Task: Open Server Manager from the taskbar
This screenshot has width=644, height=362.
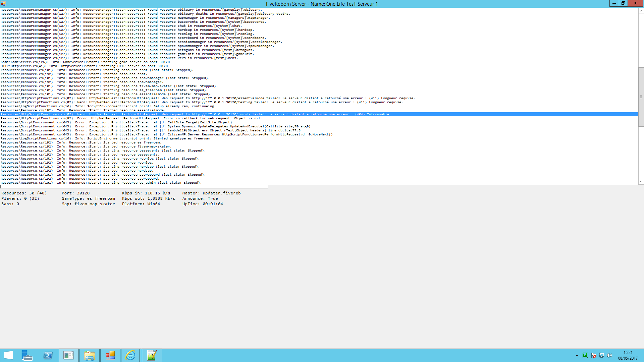Action: pos(27,355)
